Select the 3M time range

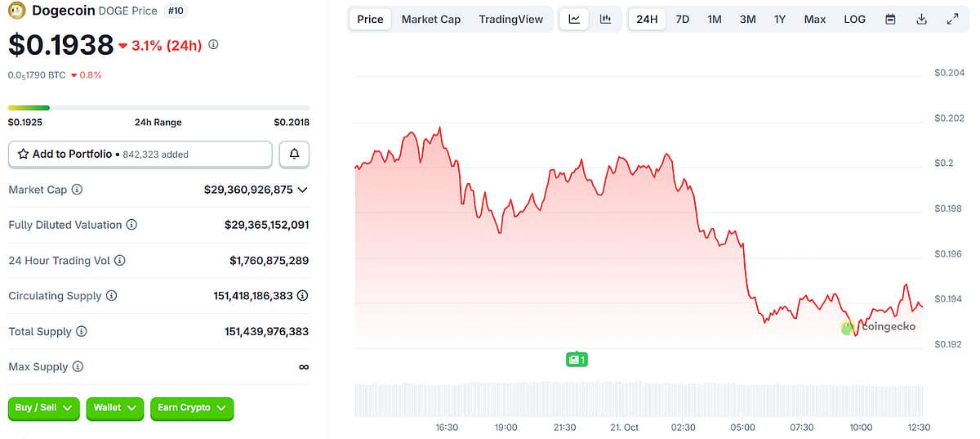click(747, 19)
